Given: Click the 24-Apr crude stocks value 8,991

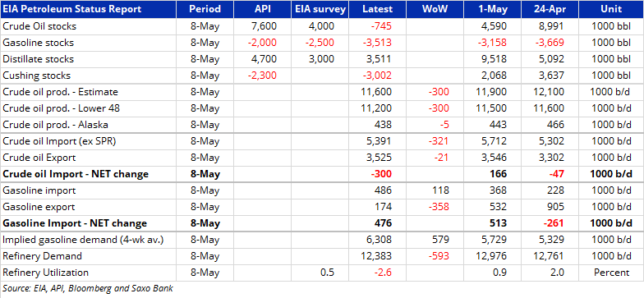Looking at the screenshot, I should click(550, 26).
